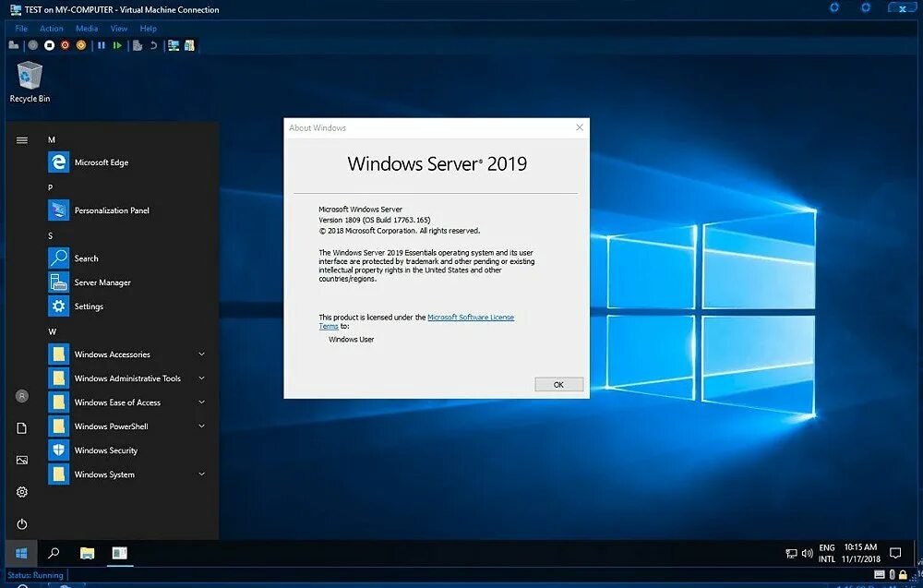Open Windows Security from Start menu
Image resolution: width=923 pixels, height=588 pixels.
106,450
